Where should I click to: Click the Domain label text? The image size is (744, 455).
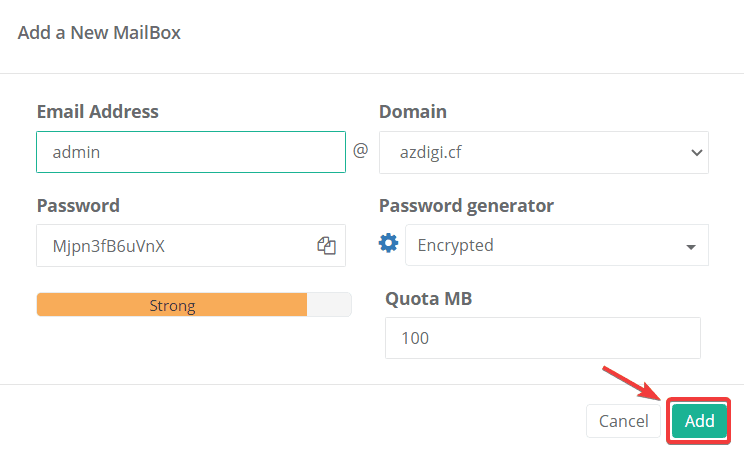pyautogui.click(x=413, y=111)
